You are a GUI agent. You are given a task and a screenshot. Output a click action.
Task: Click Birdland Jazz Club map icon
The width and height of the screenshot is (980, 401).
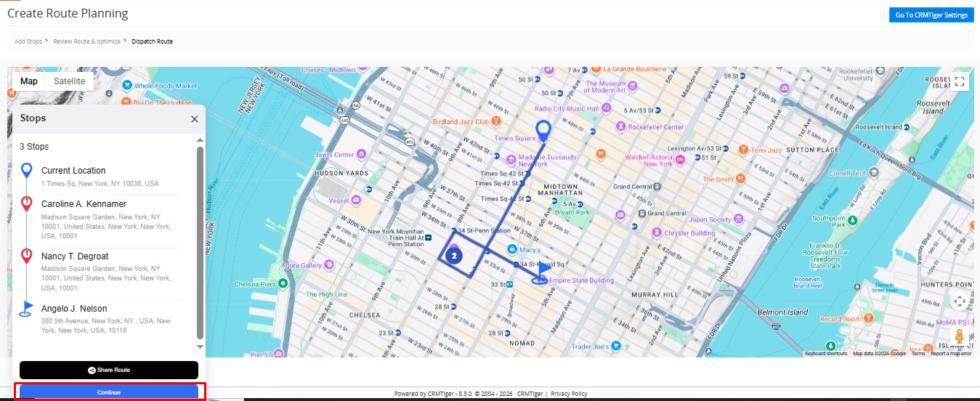pyautogui.click(x=495, y=121)
